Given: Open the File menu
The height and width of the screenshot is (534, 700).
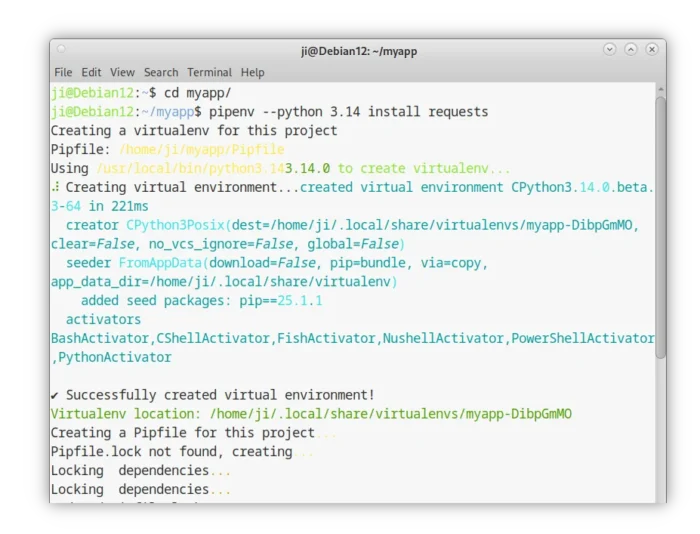Looking at the screenshot, I should point(63,72).
